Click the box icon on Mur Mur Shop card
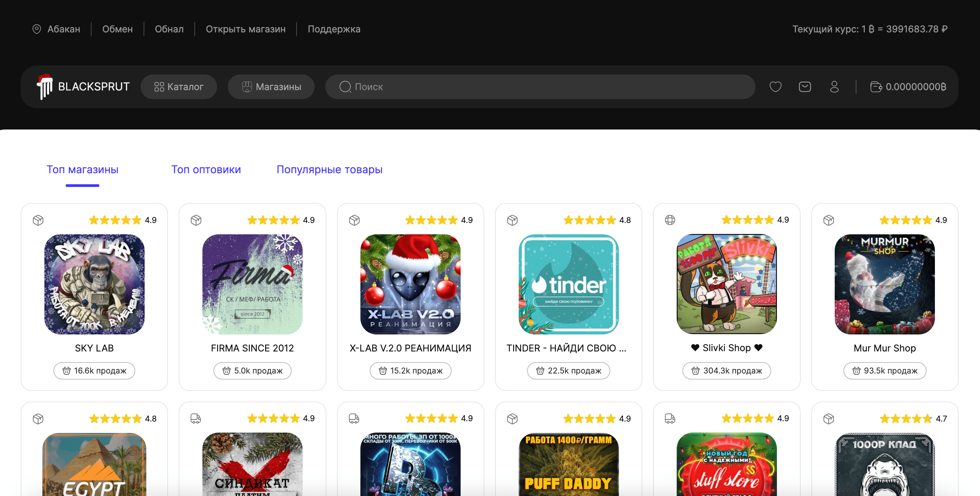The width and height of the screenshot is (980, 496). (x=829, y=220)
